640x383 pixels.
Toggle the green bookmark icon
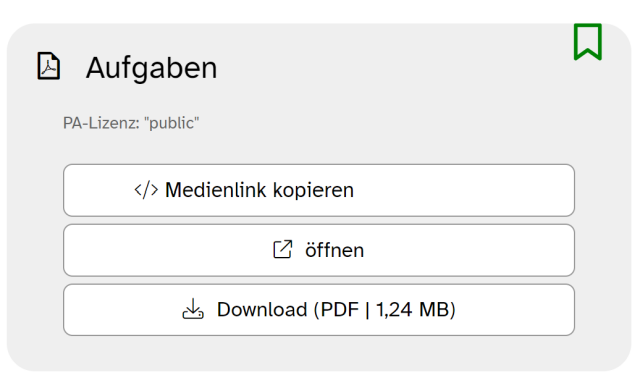[x=588, y=42]
